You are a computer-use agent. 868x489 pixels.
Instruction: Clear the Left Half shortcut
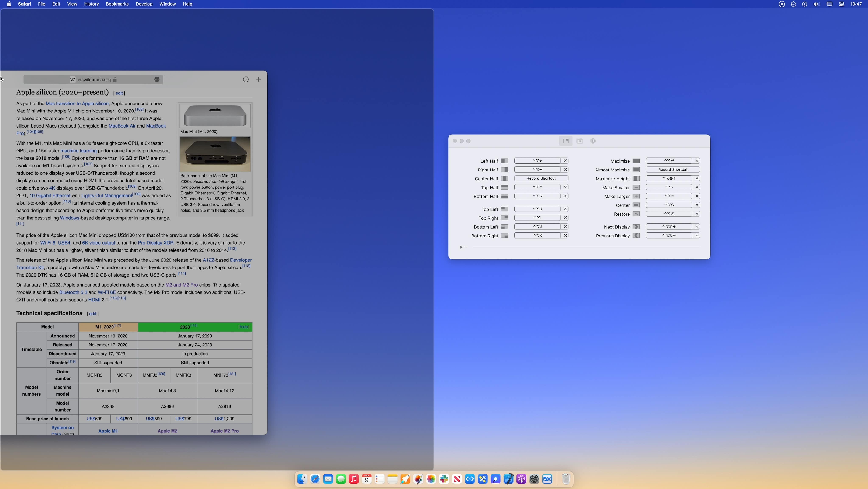tap(565, 161)
